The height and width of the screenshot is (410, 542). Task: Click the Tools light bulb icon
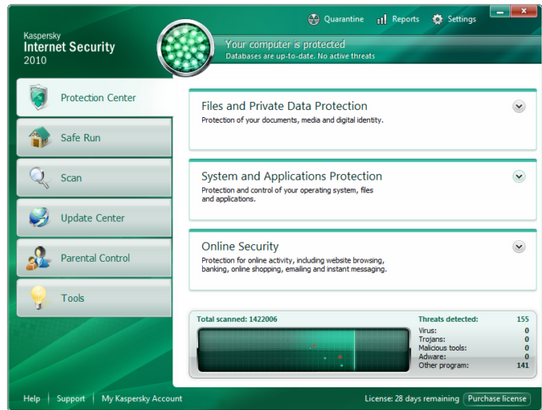point(38,297)
